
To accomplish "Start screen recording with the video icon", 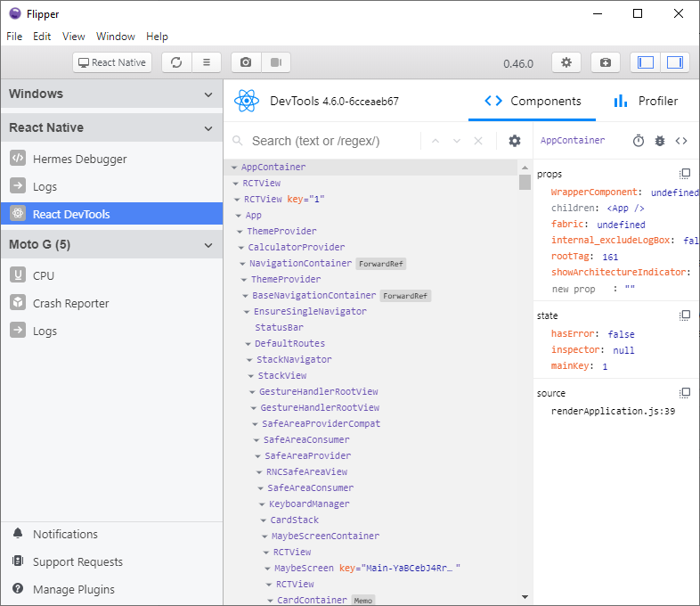I will [x=276, y=62].
